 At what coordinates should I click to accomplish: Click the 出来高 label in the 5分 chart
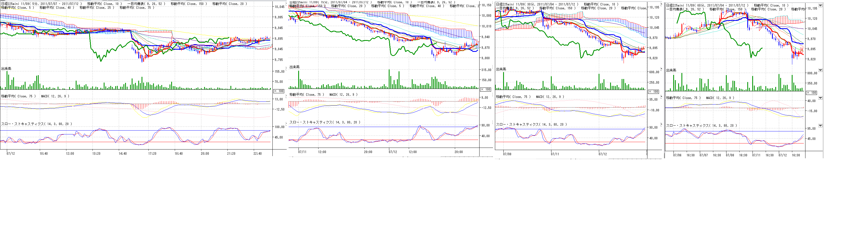pos(6,68)
